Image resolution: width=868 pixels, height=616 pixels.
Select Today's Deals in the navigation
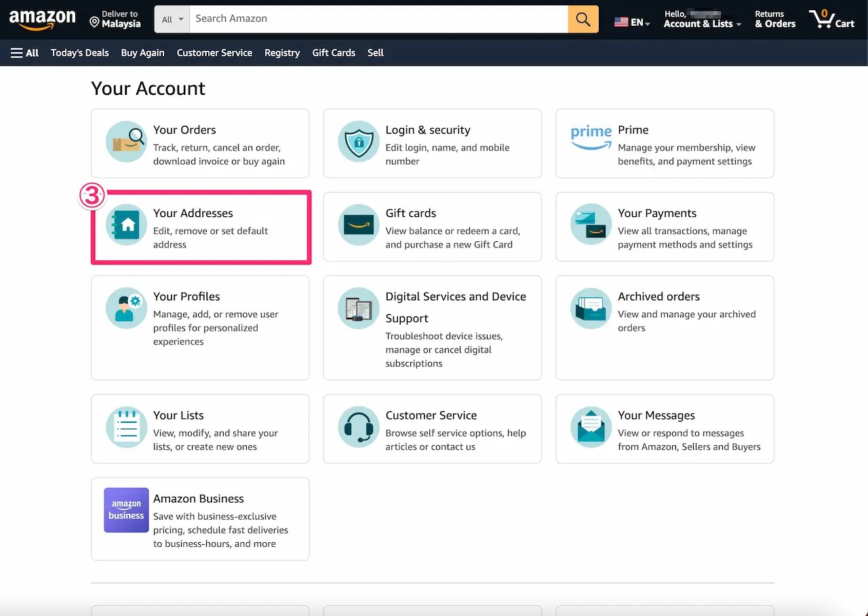tap(79, 52)
